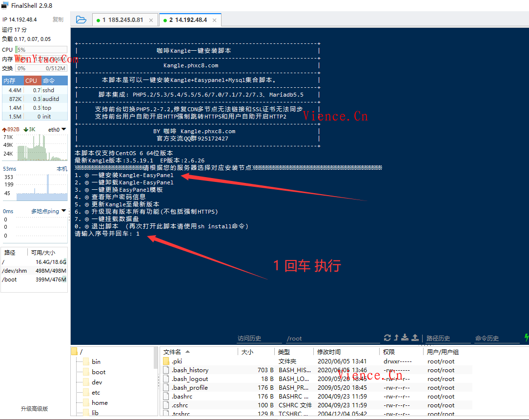Sort processes by 命令 column
The image size is (529, 420).
(x=55, y=80)
